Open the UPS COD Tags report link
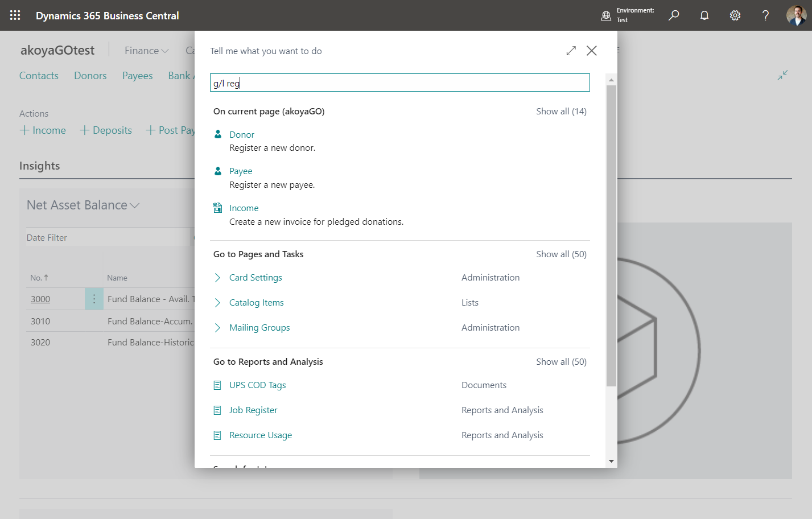The height and width of the screenshot is (519, 812). tap(258, 385)
